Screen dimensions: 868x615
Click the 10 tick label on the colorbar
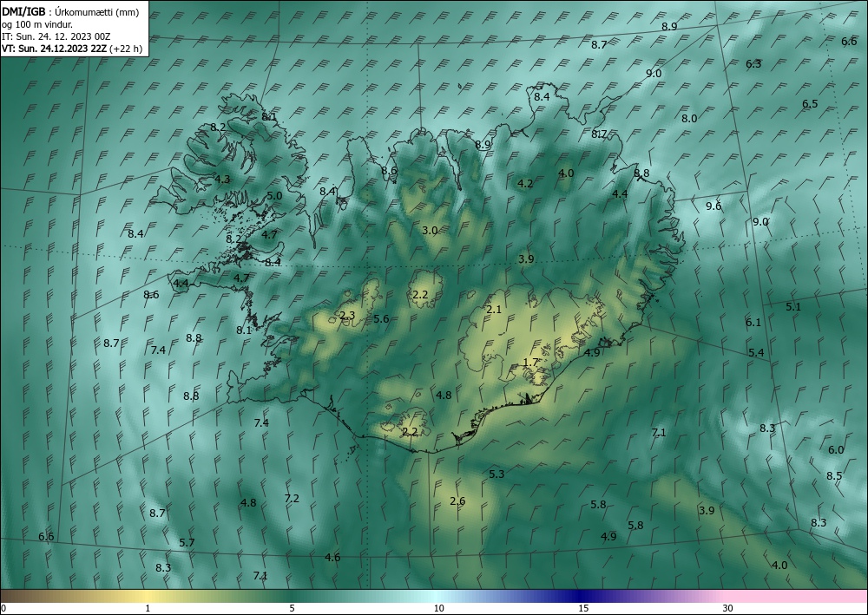[x=439, y=609]
